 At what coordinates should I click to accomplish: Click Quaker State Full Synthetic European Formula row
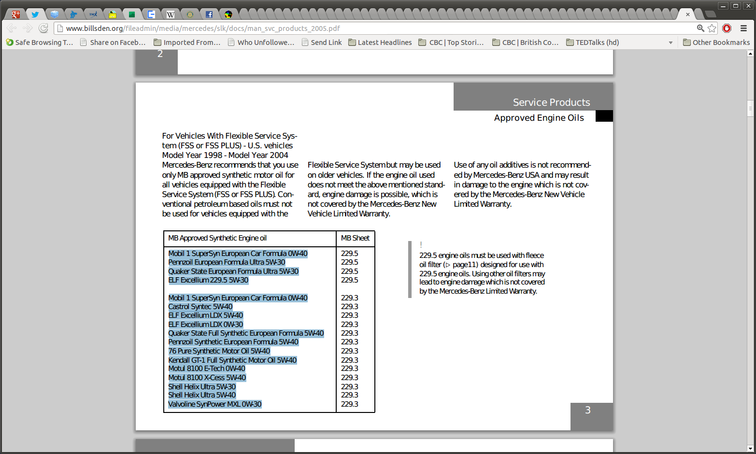pyautogui.click(x=246, y=333)
